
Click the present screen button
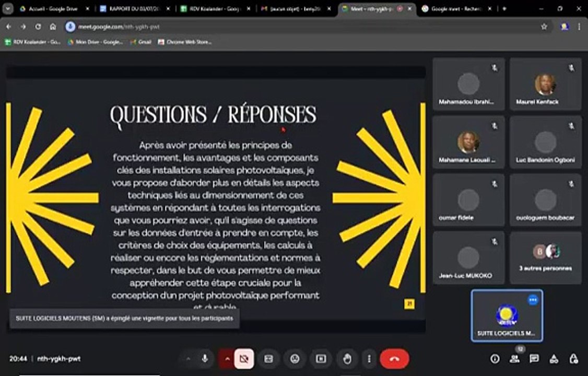(x=321, y=359)
